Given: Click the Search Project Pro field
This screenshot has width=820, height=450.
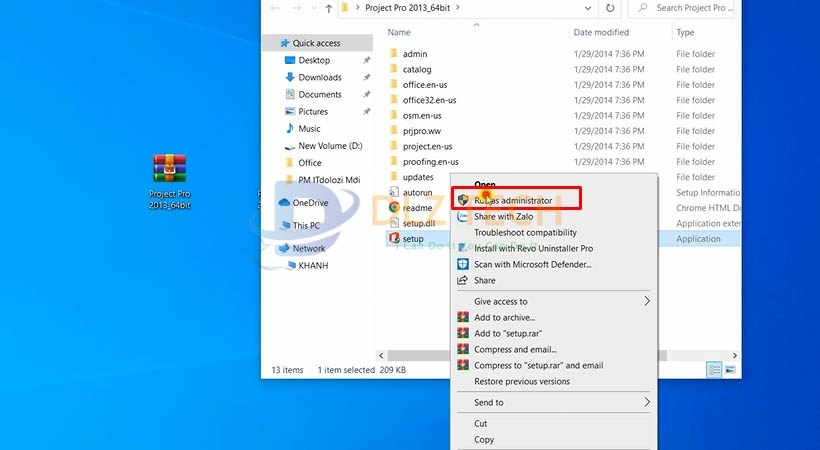Looking at the screenshot, I should (681, 8).
